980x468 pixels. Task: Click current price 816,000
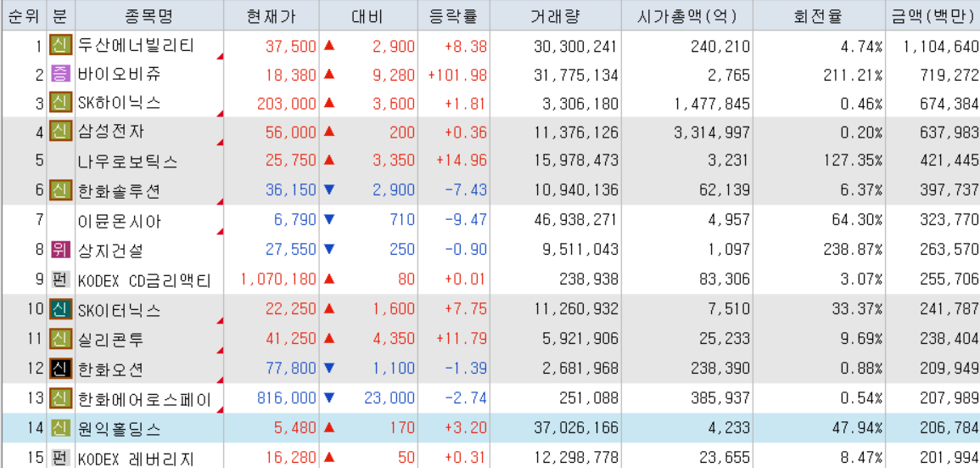coord(287,398)
